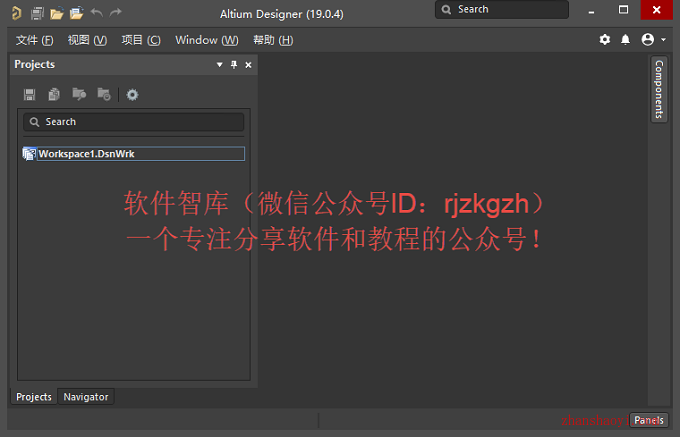Click the Undo arrow
This screenshot has width=680, height=437.
pyautogui.click(x=97, y=13)
